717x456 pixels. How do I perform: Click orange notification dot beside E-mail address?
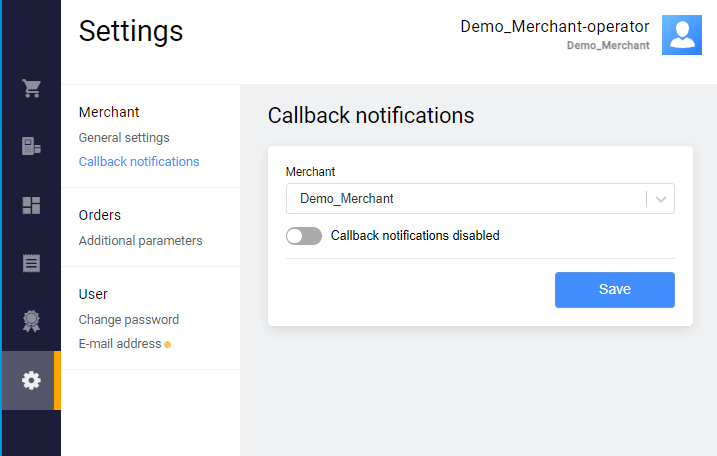(168, 344)
